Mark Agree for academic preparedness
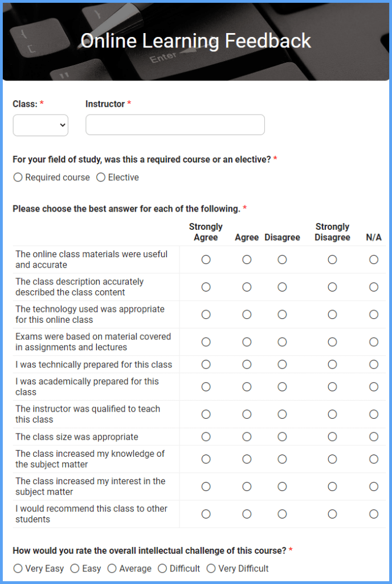 tap(246, 386)
